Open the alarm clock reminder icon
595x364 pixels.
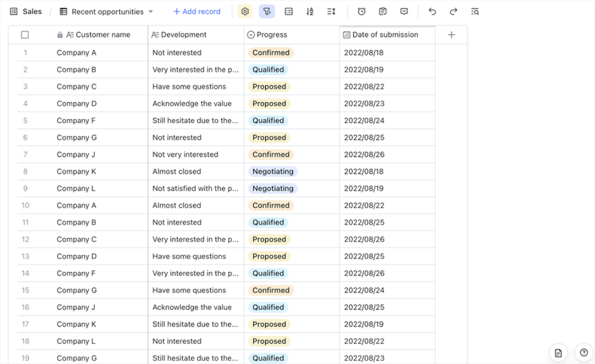361,12
